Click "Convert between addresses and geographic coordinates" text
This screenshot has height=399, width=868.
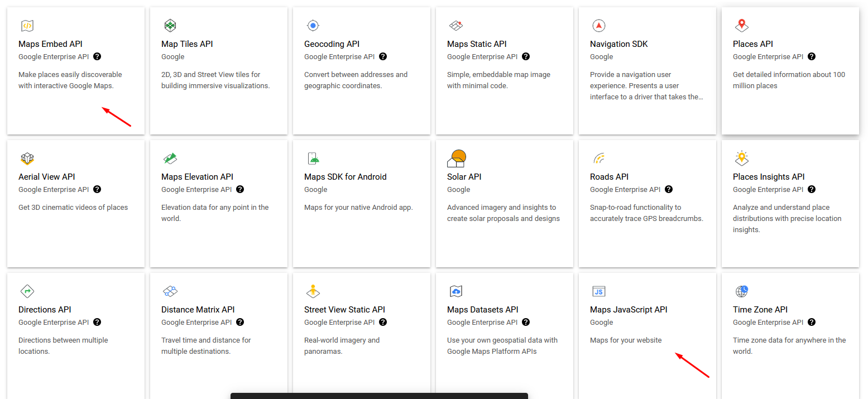coord(356,80)
